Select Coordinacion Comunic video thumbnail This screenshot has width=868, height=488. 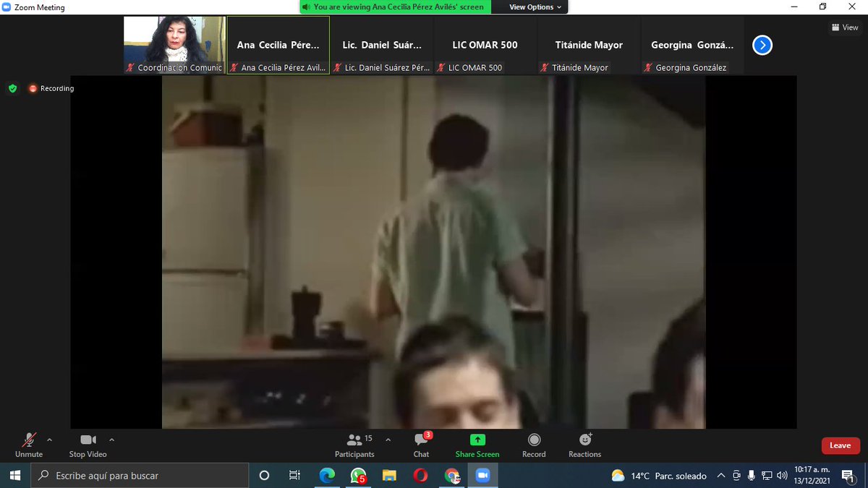[x=174, y=45]
